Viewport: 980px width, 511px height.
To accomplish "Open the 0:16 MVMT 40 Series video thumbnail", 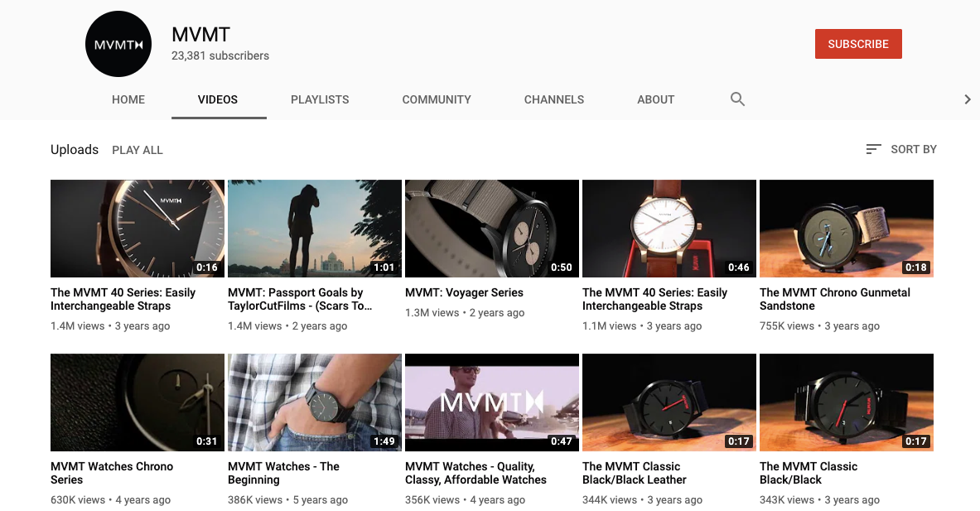I will coord(138,229).
